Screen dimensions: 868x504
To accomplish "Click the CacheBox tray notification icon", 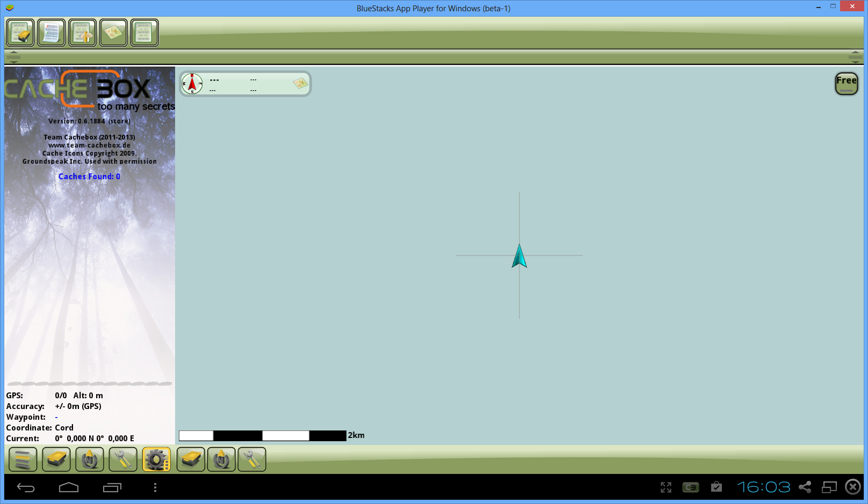I will pos(691,487).
